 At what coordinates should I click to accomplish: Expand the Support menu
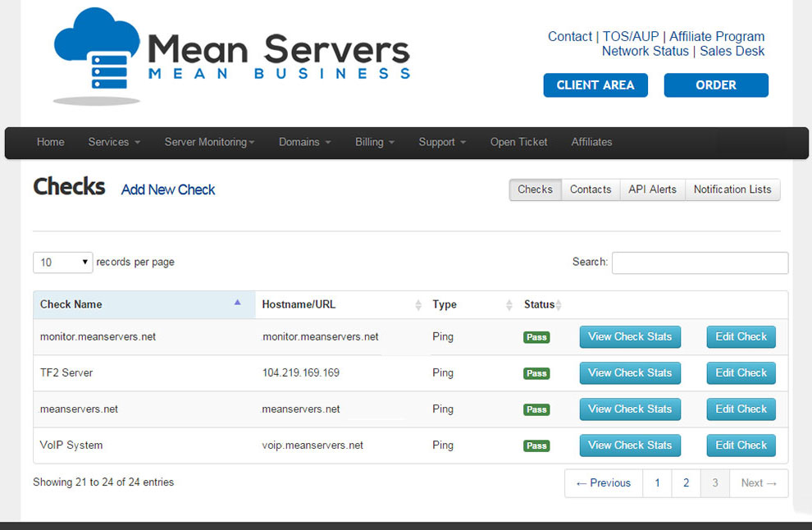pos(442,142)
